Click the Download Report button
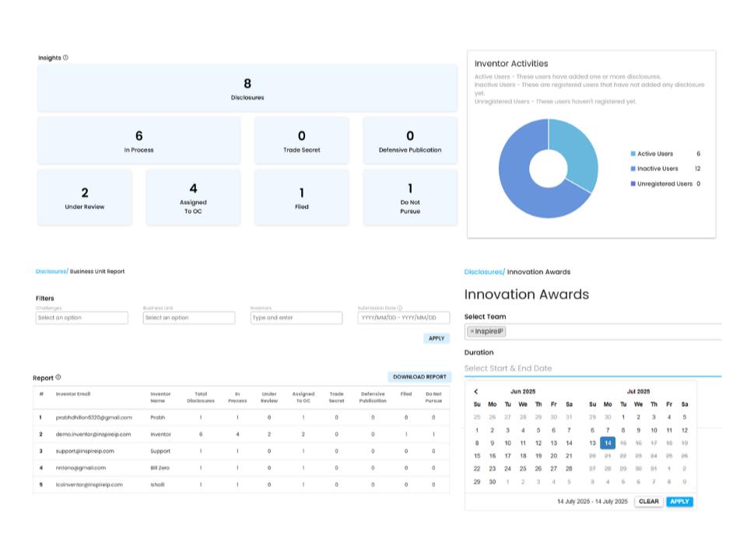The width and height of the screenshot is (747, 560). click(x=419, y=377)
